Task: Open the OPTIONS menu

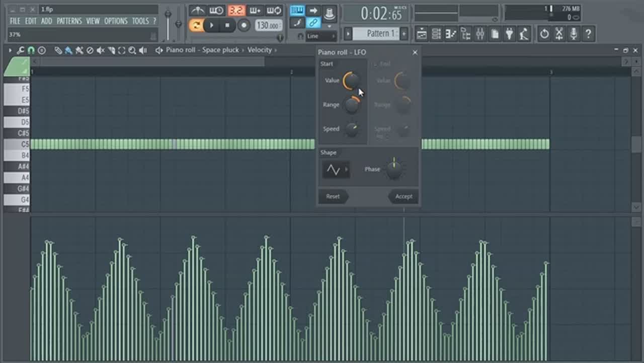Action: point(116,21)
